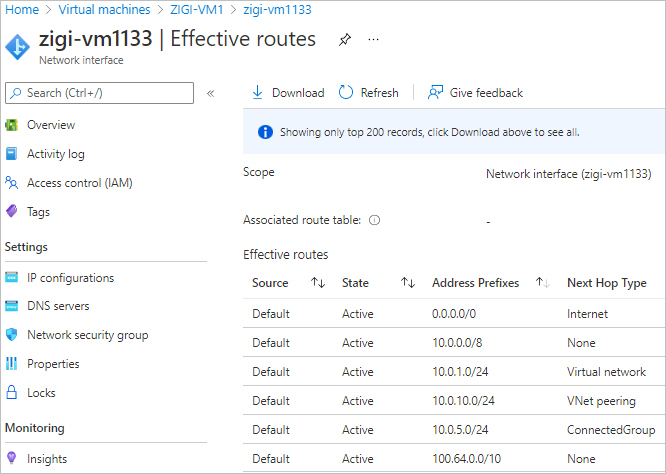Viewport: 666px width, 474px height.
Task: Click the Insights lightbulb icon
Action: coord(11,458)
